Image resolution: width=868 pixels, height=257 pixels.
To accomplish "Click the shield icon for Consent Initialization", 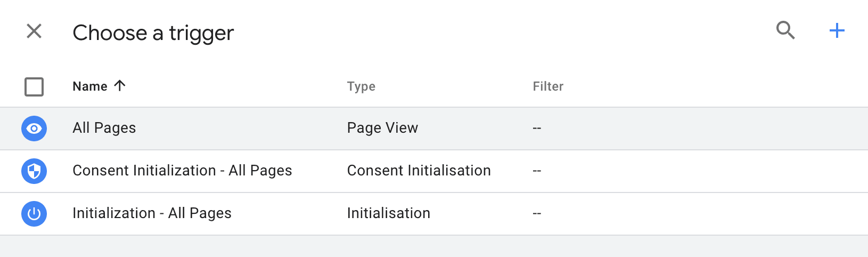I will coord(34,171).
